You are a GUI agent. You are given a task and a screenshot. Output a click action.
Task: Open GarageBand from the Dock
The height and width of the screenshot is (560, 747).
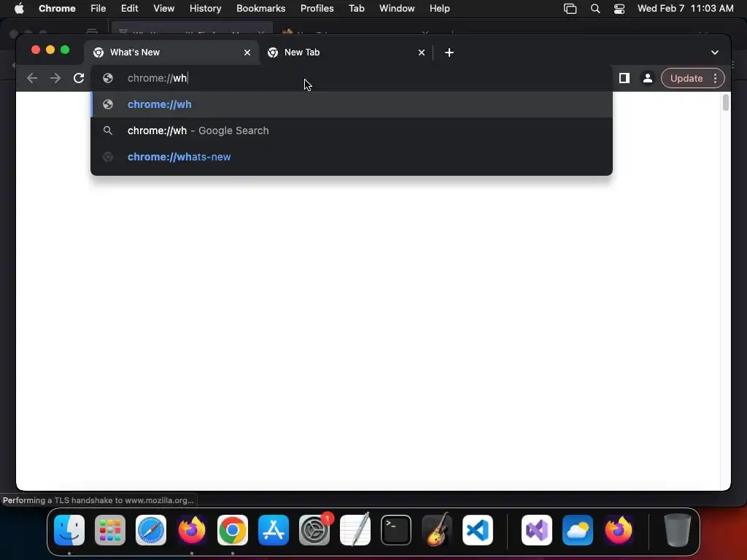(437, 530)
